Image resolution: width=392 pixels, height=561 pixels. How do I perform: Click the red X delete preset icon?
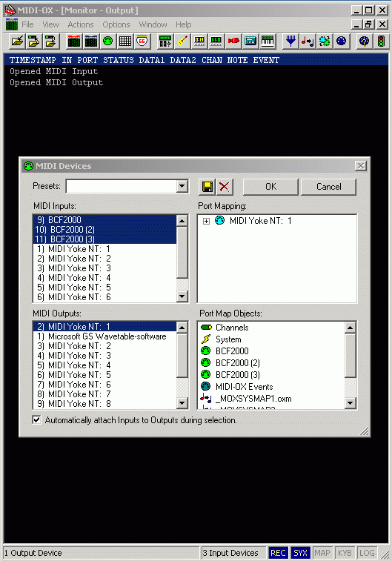pyautogui.click(x=225, y=187)
